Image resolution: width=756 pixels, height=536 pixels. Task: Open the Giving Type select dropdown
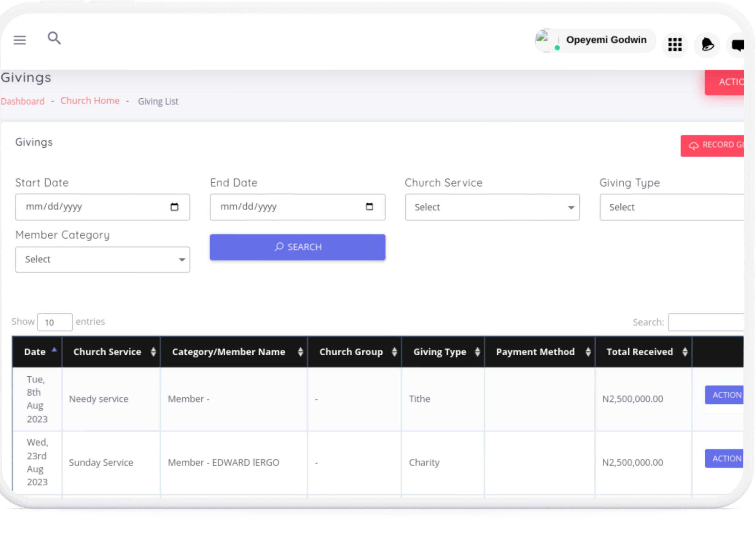pyautogui.click(x=671, y=207)
